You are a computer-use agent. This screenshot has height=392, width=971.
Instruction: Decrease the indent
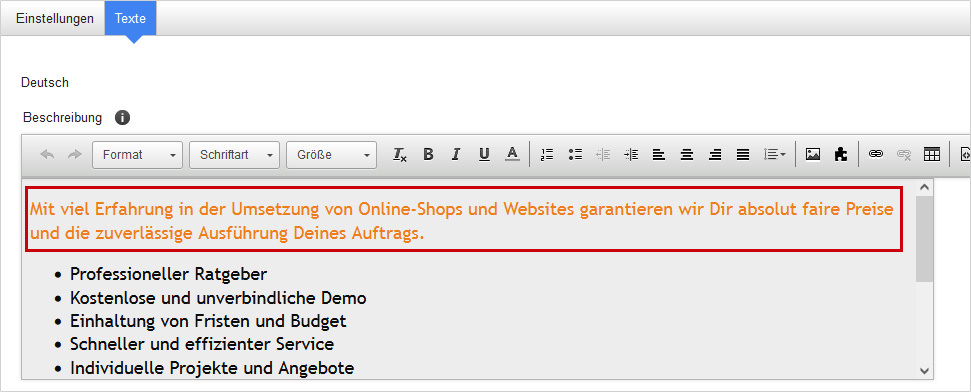tap(603, 155)
